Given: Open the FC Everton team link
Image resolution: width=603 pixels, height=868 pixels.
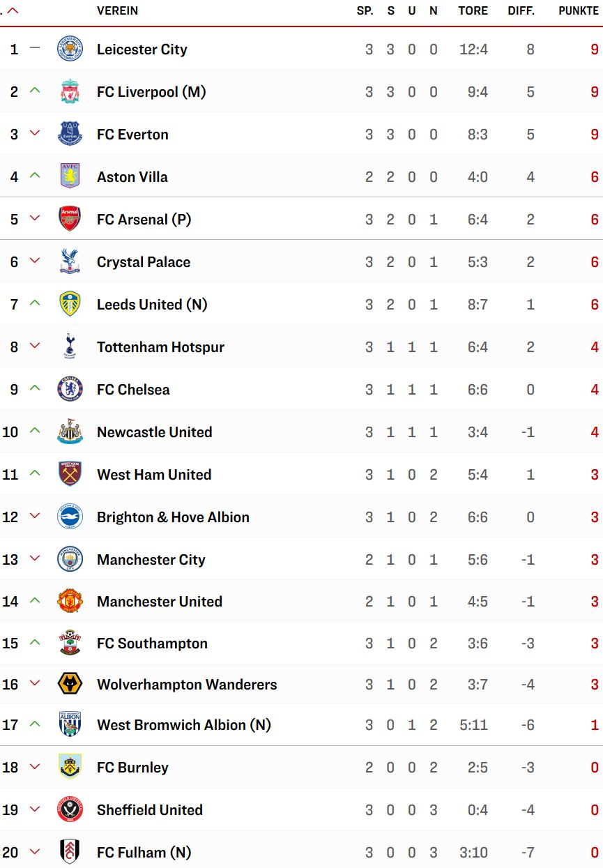Looking at the screenshot, I should pyautogui.click(x=132, y=135).
